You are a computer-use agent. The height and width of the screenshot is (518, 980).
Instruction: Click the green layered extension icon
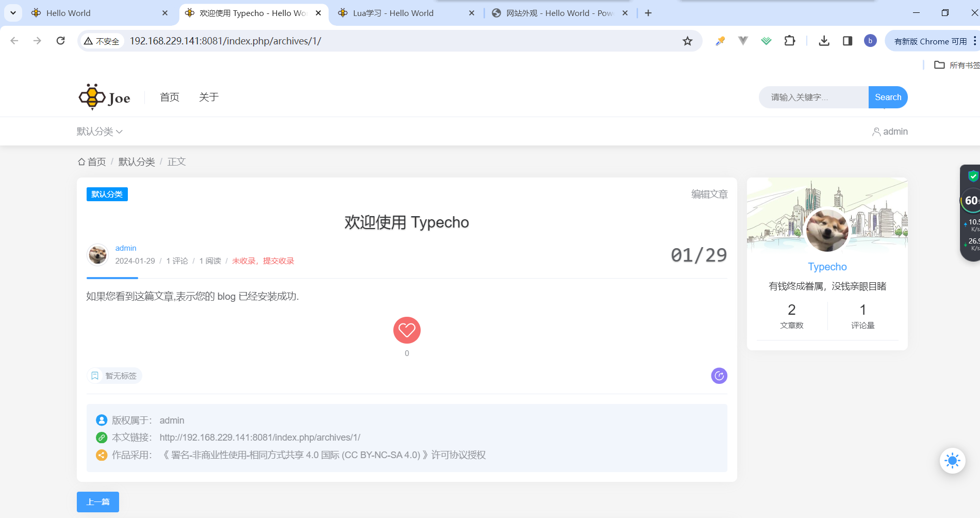click(x=766, y=41)
